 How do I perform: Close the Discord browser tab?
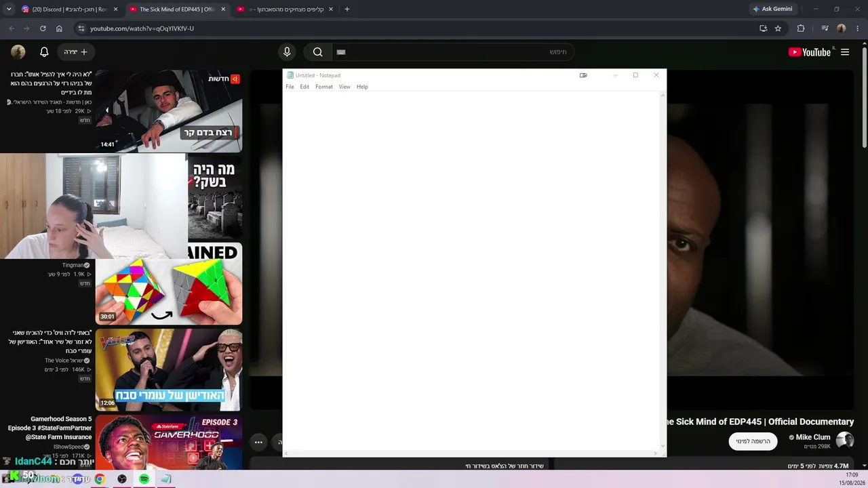point(115,9)
